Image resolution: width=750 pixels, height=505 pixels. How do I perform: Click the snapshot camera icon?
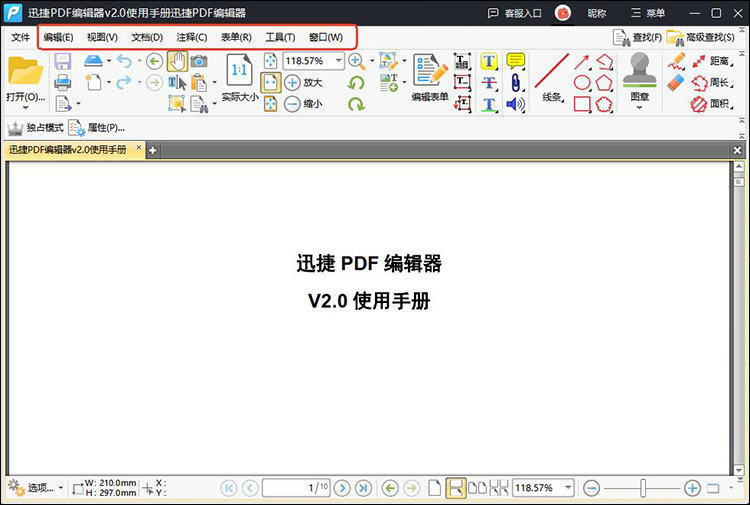click(x=199, y=61)
